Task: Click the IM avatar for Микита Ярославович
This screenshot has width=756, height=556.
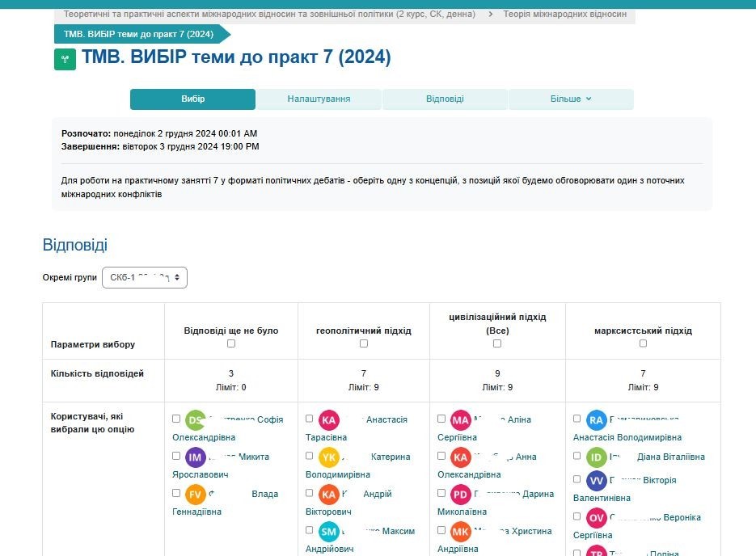Action: tap(196, 457)
